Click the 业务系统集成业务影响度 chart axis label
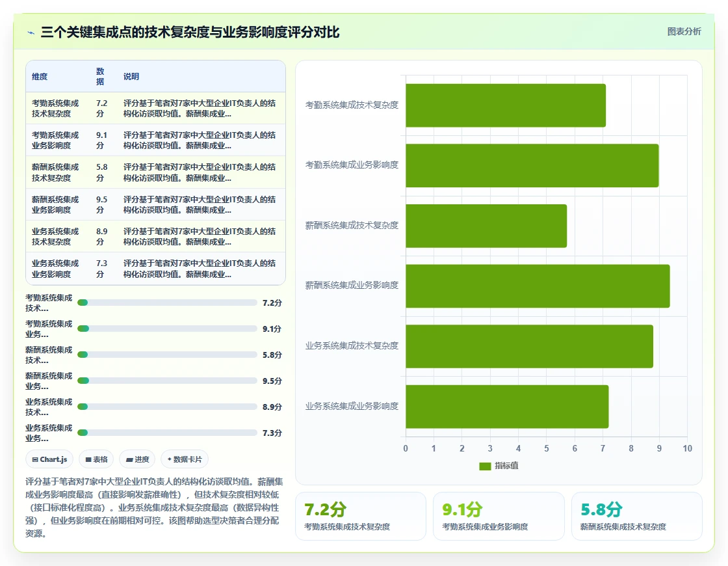Screen dimensions: 728x566 [x=352, y=406]
